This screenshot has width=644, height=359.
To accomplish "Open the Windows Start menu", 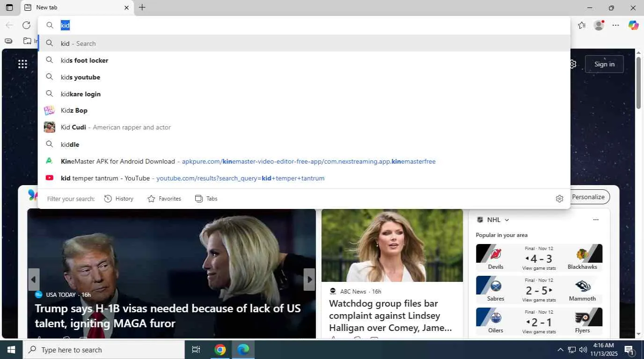I will click(x=11, y=350).
